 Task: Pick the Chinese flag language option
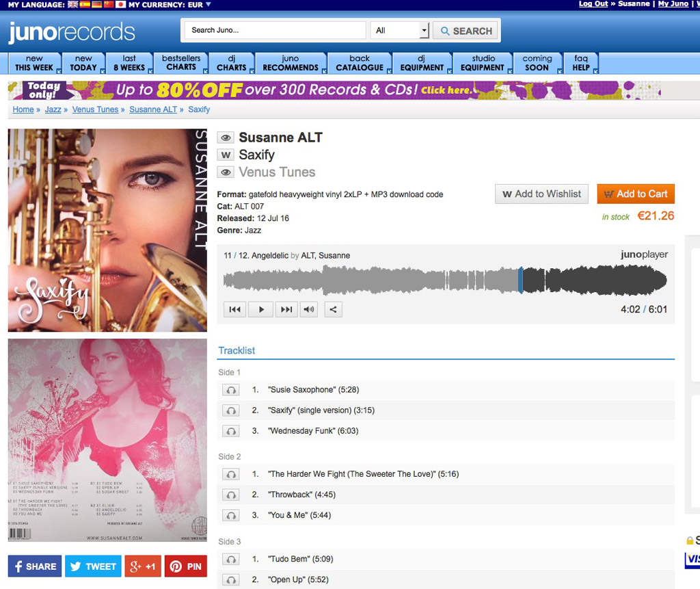(109, 5)
